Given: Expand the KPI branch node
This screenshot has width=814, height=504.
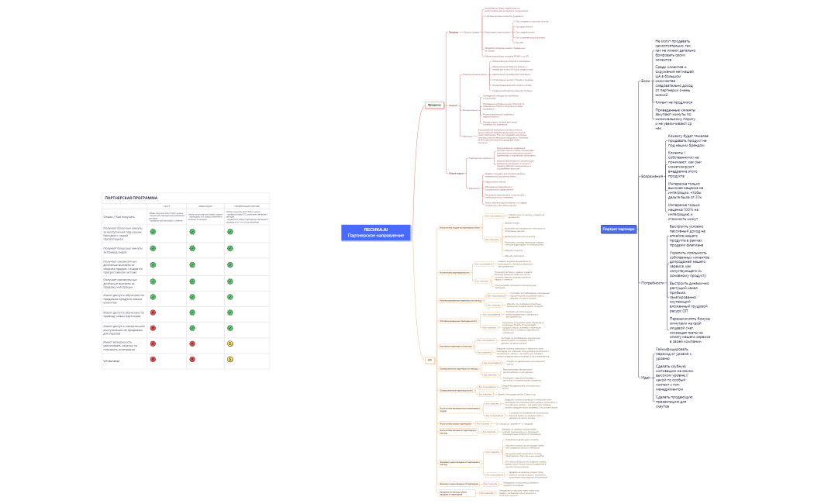Looking at the screenshot, I should (429, 359).
